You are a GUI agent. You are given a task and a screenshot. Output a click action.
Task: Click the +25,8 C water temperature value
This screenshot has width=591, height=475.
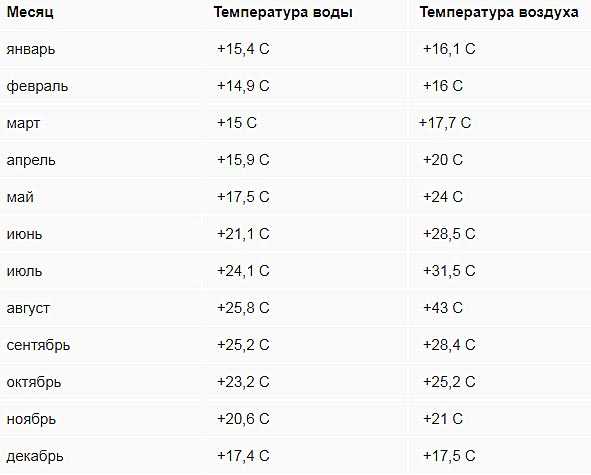(243, 308)
